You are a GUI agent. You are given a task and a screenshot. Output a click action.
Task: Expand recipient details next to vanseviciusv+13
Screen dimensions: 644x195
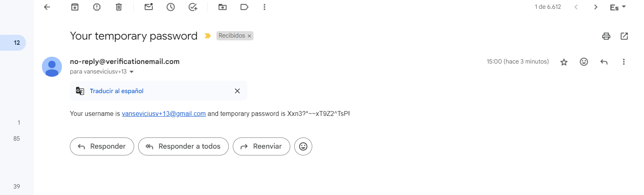point(132,72)
